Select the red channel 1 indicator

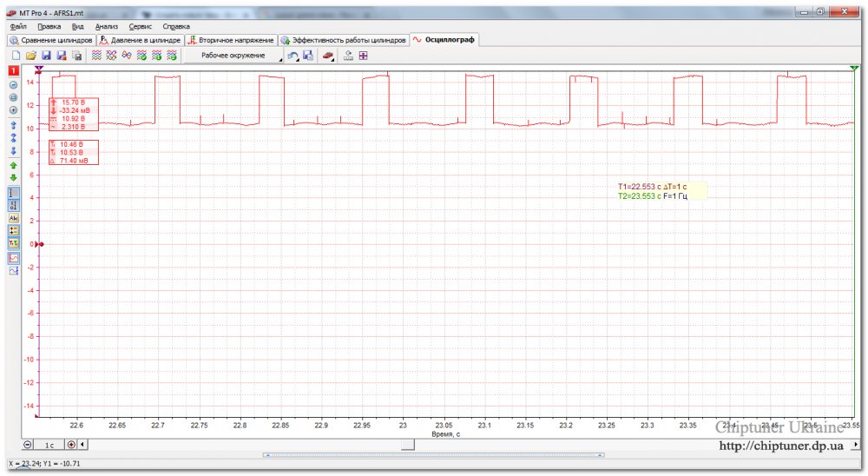[13, 71]
